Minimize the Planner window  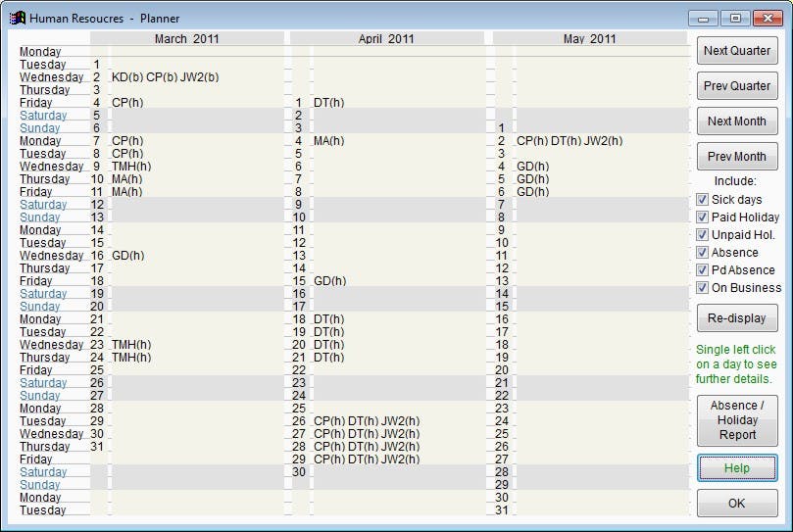pyautogui.click(x=703, y=19)
